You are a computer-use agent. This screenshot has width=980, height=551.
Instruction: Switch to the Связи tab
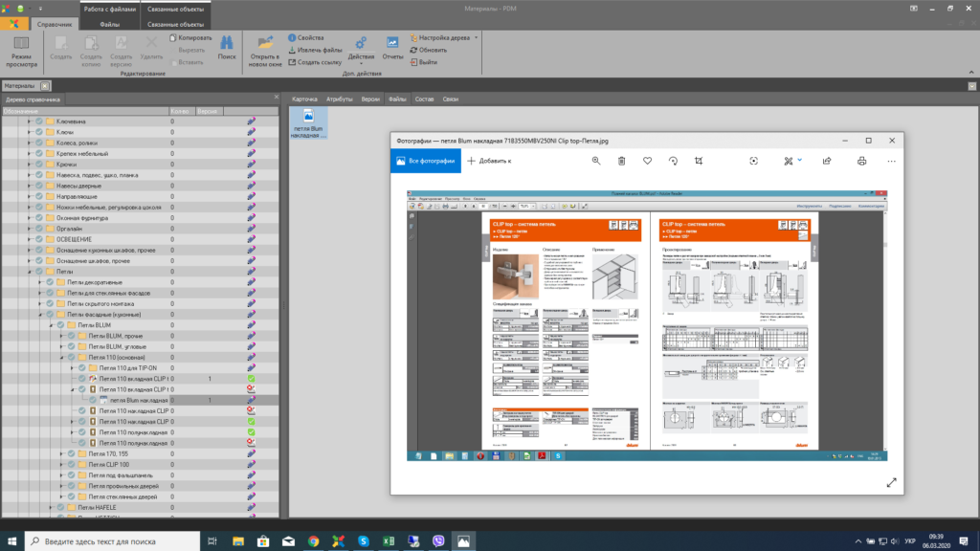451,99
